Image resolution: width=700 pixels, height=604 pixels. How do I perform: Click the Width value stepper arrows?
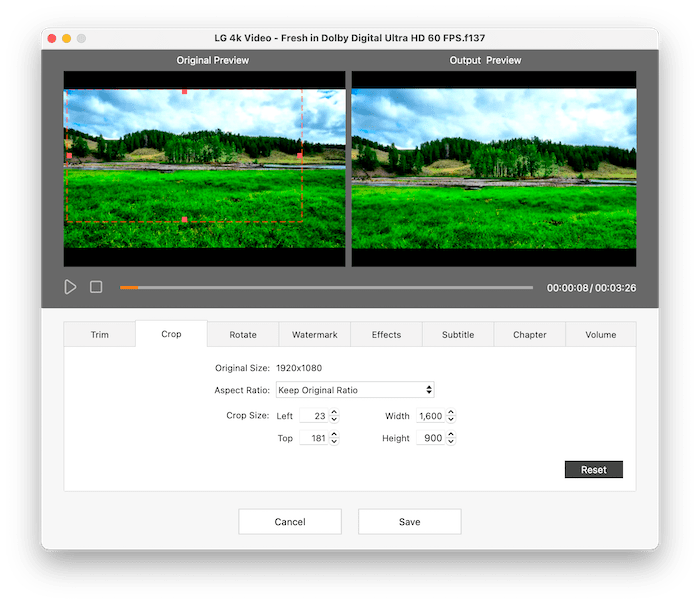pos(451,416)
